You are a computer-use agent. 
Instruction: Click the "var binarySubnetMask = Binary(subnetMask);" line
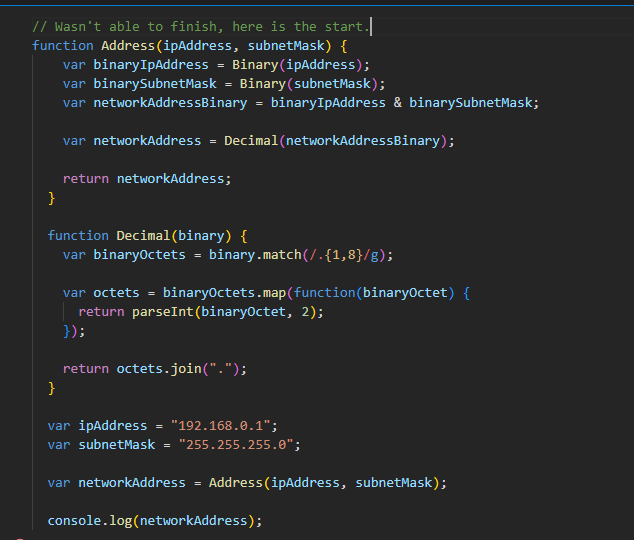224,84
